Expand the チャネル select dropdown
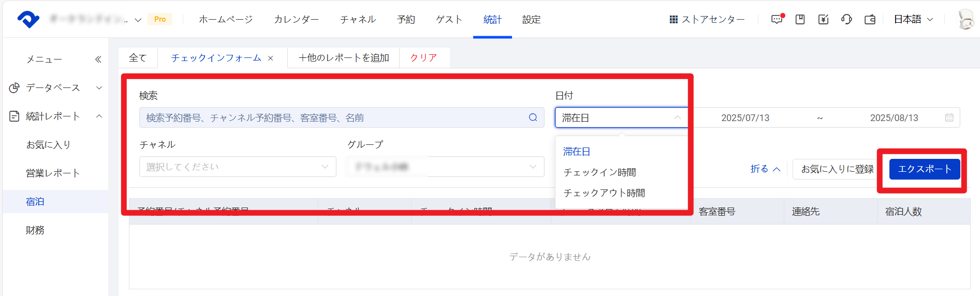 pyautogui.click(x=238, y=167)
